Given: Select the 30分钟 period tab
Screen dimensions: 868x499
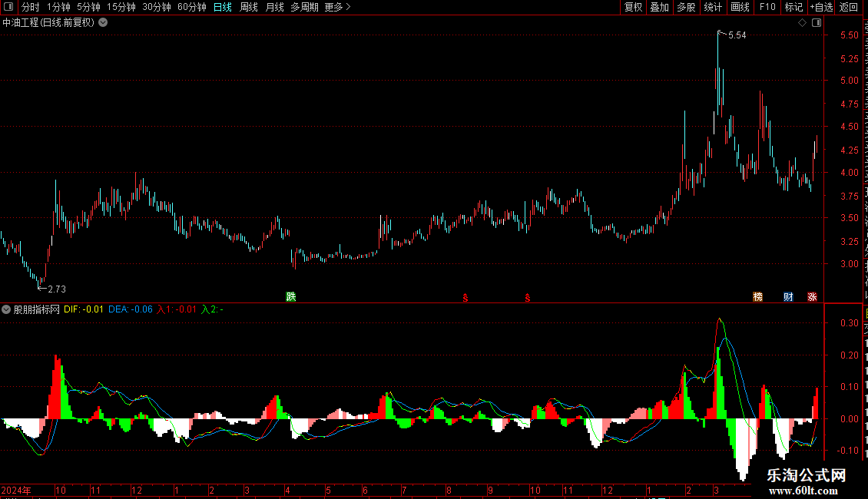Looking at the screenshot, I should 157,7.
